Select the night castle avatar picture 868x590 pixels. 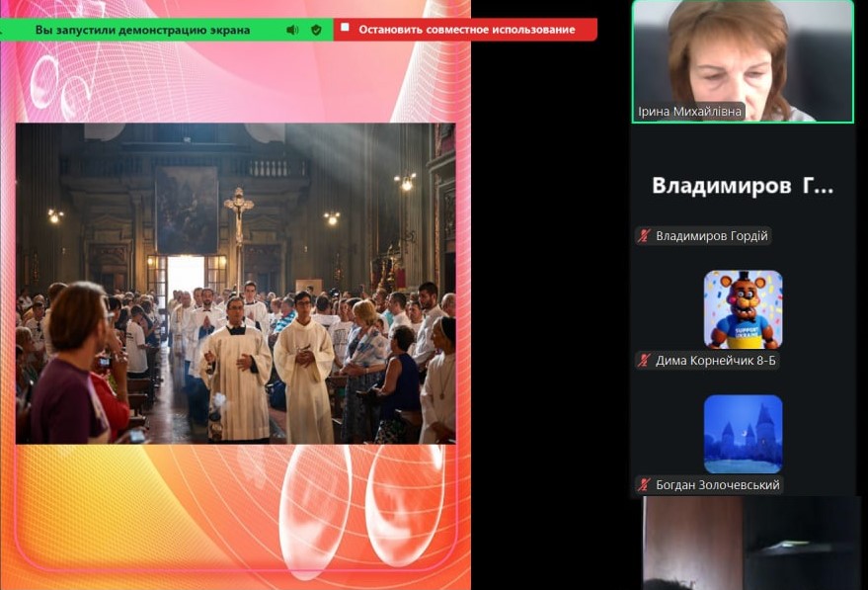click(743, 434)
